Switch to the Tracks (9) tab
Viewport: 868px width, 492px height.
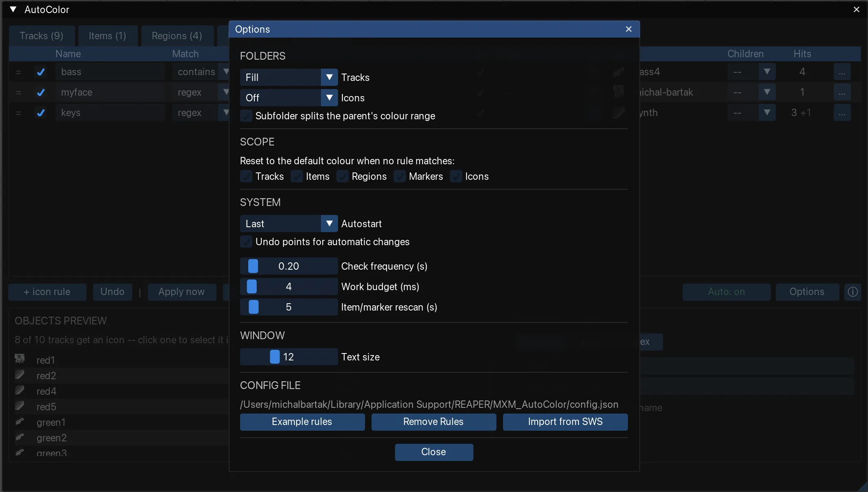click(x=42, y=36)
